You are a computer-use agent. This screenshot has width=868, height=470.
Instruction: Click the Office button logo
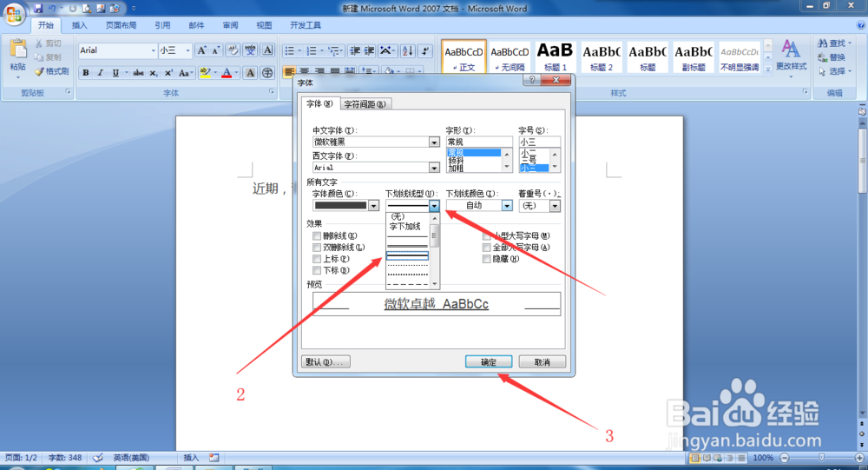14,13
